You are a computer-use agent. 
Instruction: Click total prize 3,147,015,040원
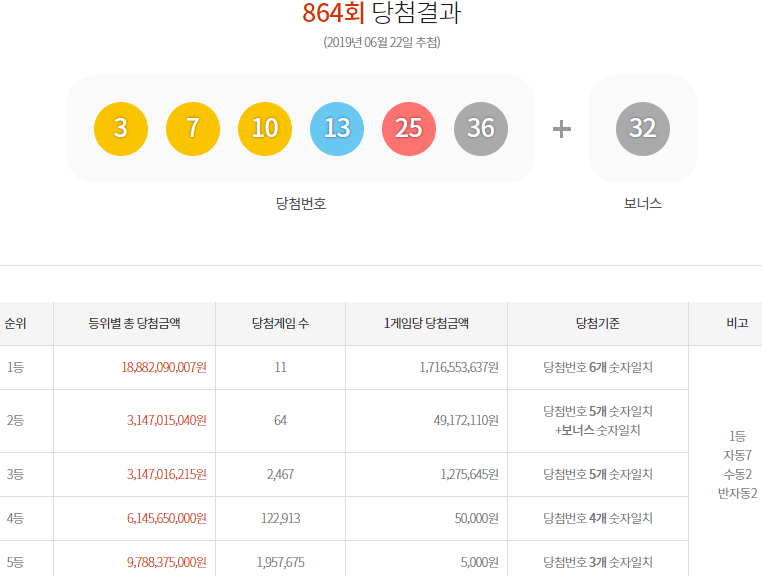point(167,420)
